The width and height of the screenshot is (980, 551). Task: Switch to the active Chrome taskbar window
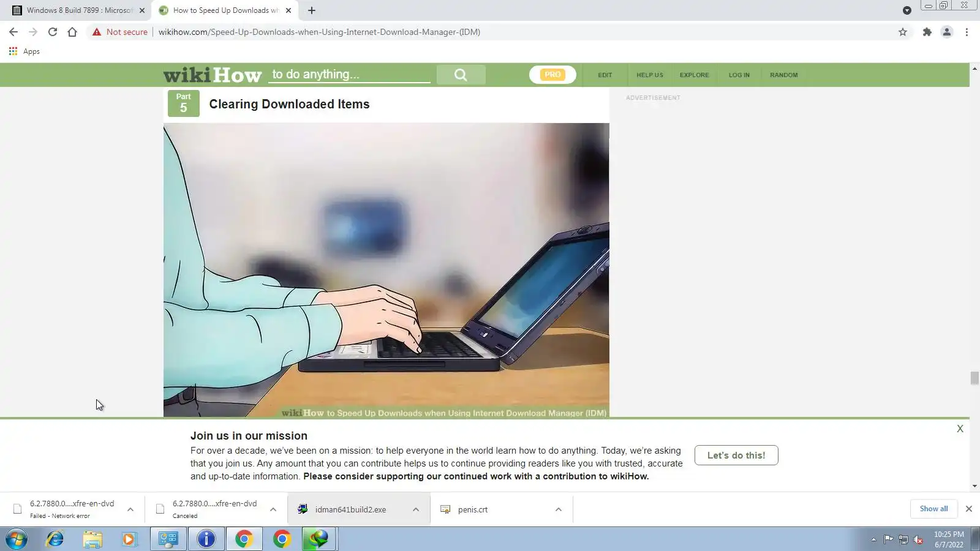(x=244, y=539)
